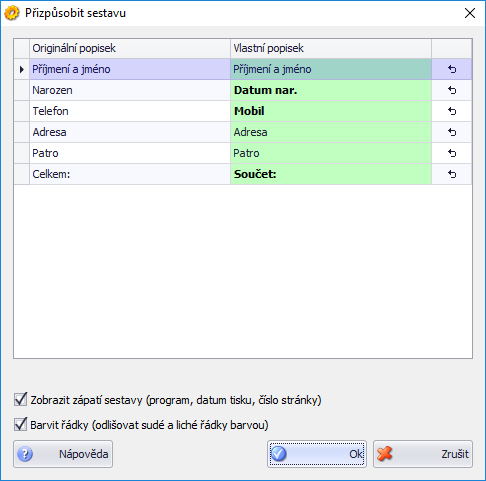The image size is (486, 481).
Task: Edit the Datum nar. custom label cell
Action: [x=331, y=90]
